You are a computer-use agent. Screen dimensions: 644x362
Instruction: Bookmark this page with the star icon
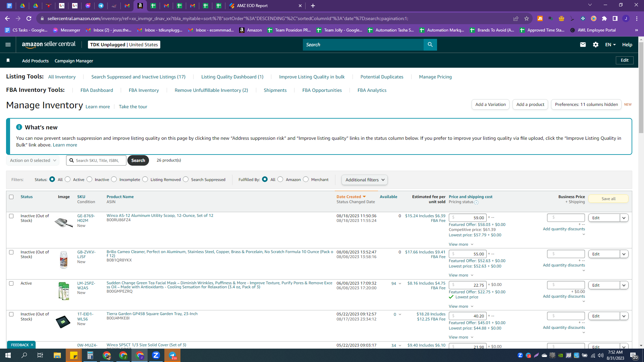(x=527, y=18)
